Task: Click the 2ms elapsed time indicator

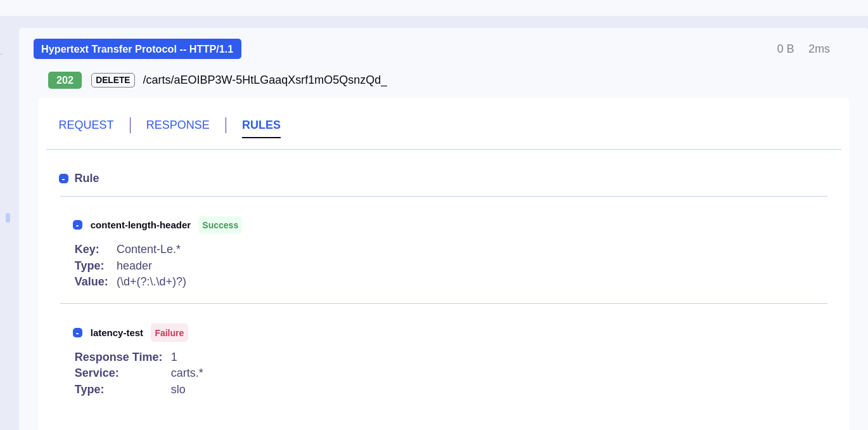Action: pyautogui.click(x=819, y=49)
